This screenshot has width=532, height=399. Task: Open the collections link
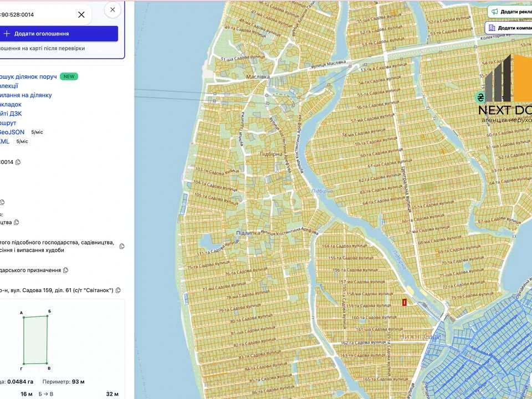[x=9, y=86]
